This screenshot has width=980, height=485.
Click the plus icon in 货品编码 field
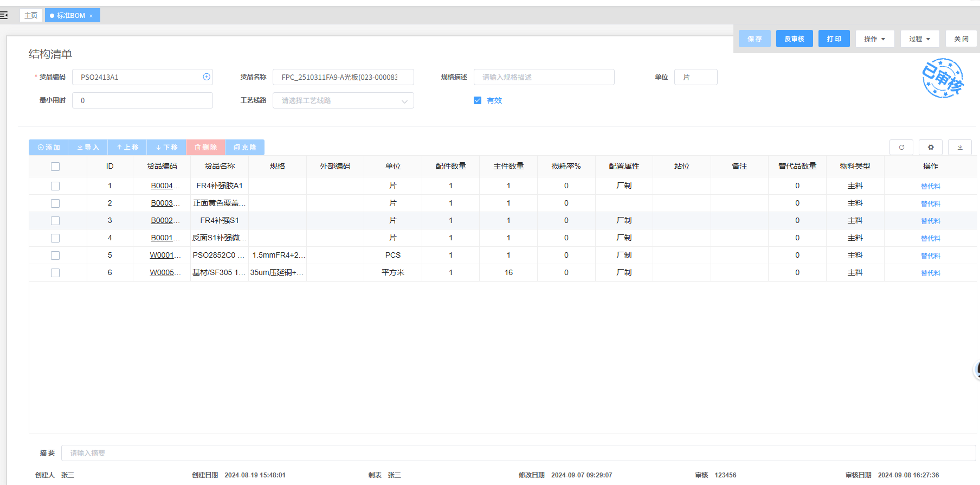(207, 77)
